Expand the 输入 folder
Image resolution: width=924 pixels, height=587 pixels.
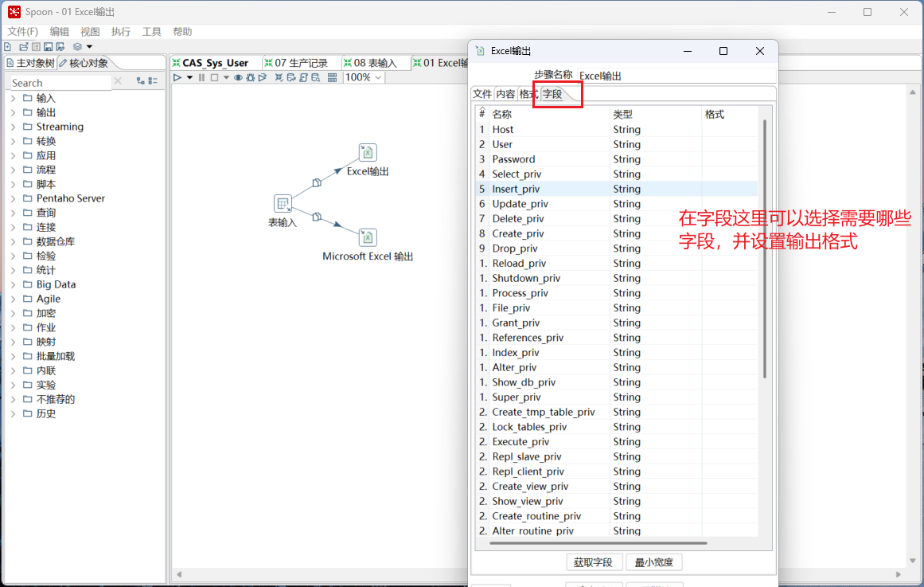13,98
